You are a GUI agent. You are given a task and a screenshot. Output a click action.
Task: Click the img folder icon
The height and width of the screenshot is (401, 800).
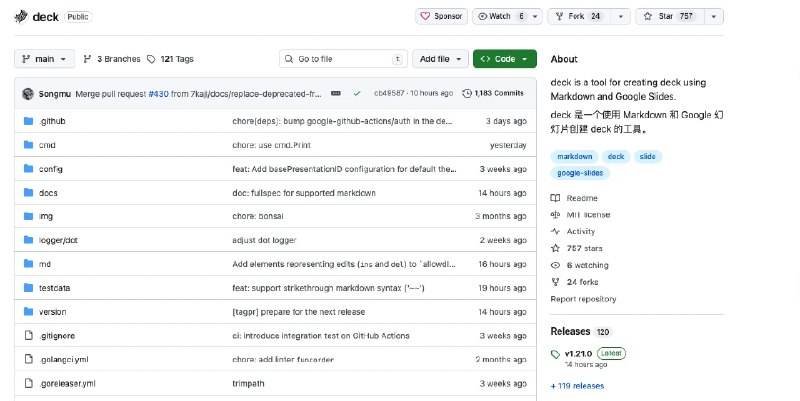29,216
